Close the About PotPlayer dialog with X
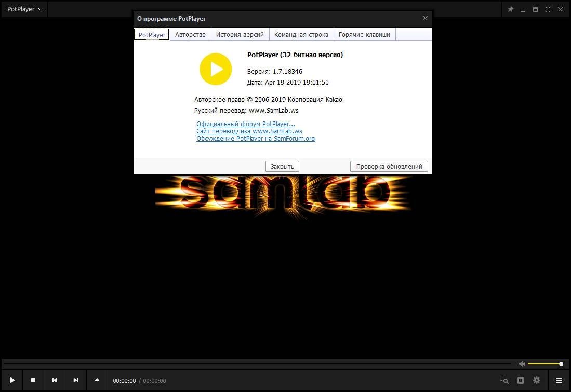 coord(425,18)
